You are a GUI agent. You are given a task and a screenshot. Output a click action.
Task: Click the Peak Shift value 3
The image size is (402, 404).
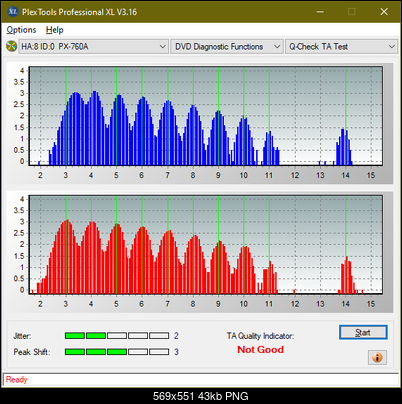coord(176,352)
